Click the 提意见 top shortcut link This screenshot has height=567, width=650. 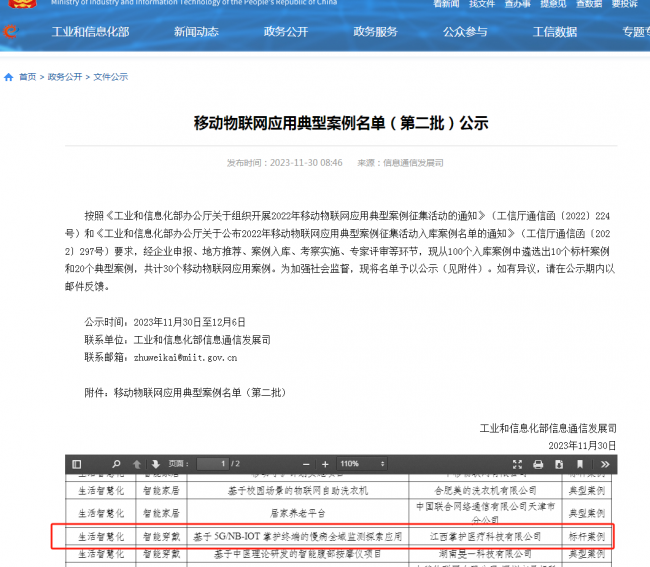point(553,4)
